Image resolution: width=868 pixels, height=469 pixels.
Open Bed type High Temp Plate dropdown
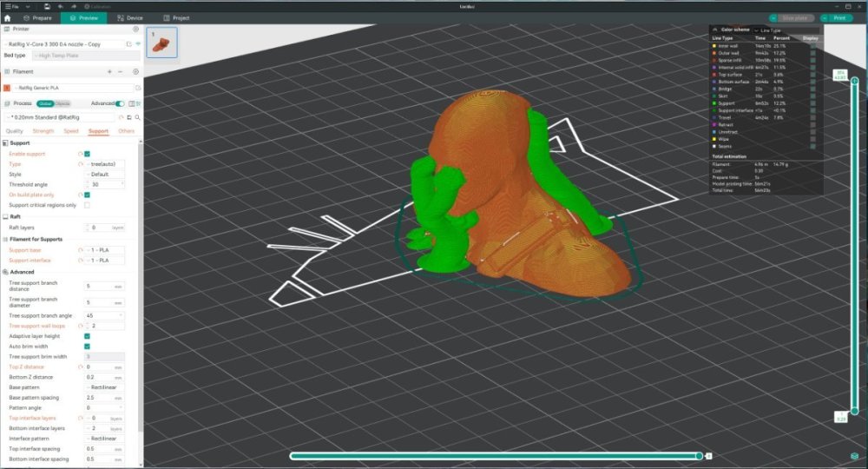click(x=86, y=56)
